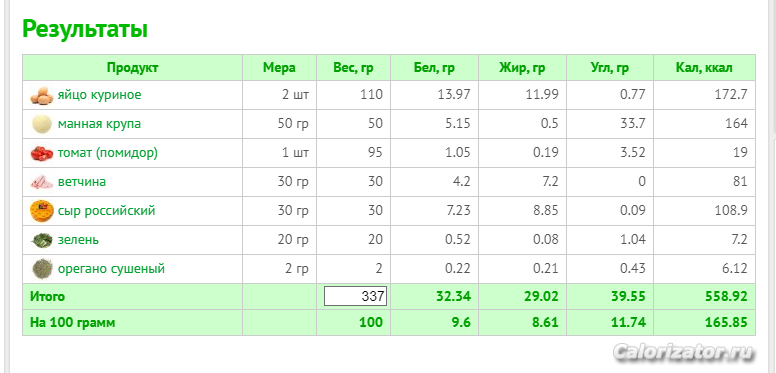Click the chicken eggs product icon
The width and height of the screenshot is (776, 373).
click(x=42, y=95)
